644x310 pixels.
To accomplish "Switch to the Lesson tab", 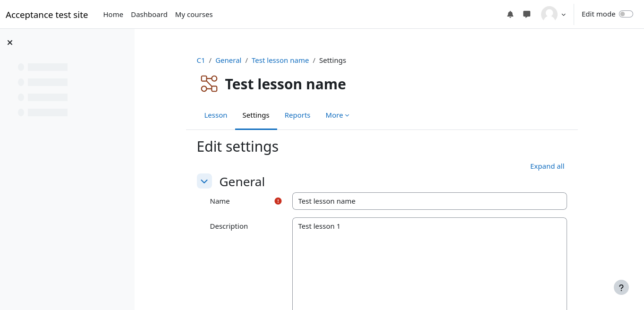I will point(216,115).
